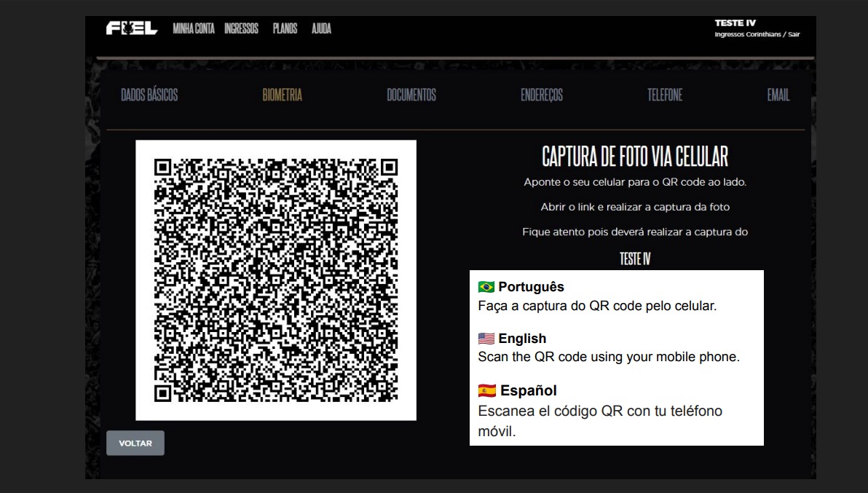
Task: Click the large QR code image
Action: (276, 280)
